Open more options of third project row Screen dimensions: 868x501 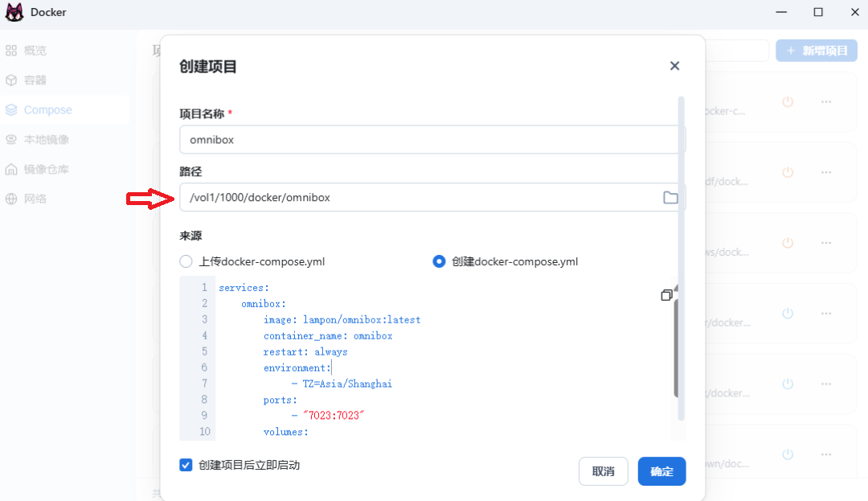click(826, 243)
